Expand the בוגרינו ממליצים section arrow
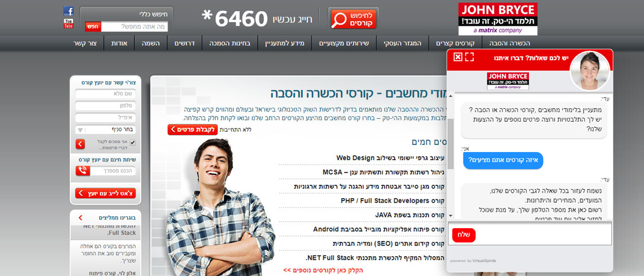Screen dimensions: 644x276 point(80,218)
